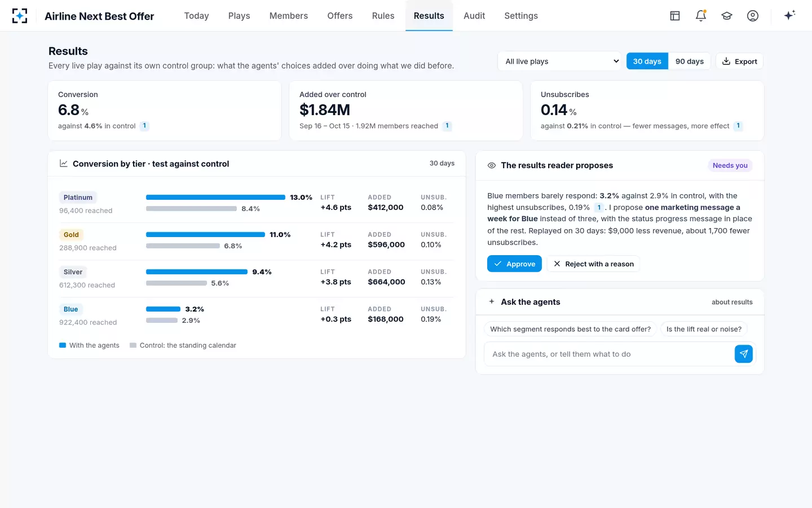
Task: Click Blue lift +0.3 pts
Action: tap(336, 319)
